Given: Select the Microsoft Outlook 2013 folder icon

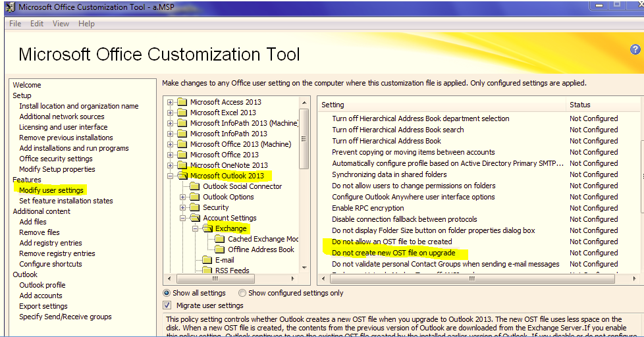Looking at the screenshot, I should [182, 176].
